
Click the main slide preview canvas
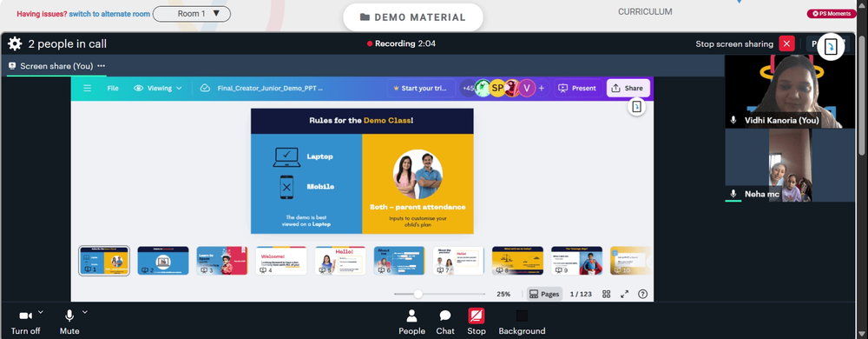coord(362,171)
